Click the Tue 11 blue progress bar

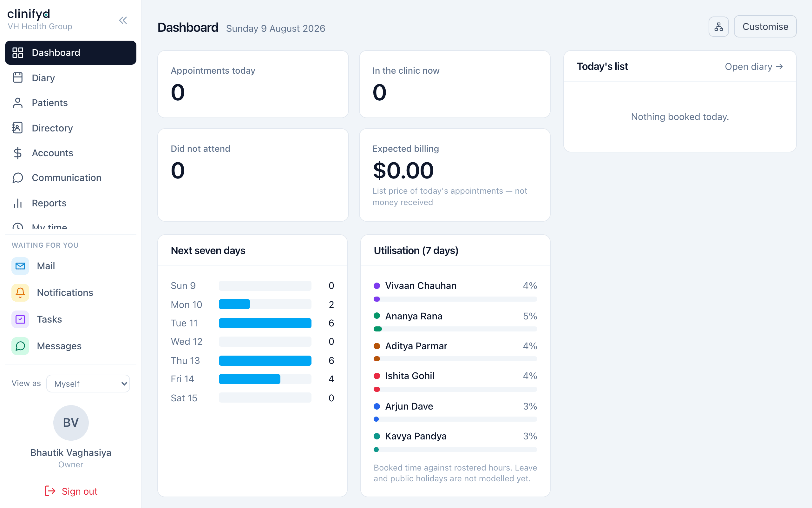tap(265, 323)
